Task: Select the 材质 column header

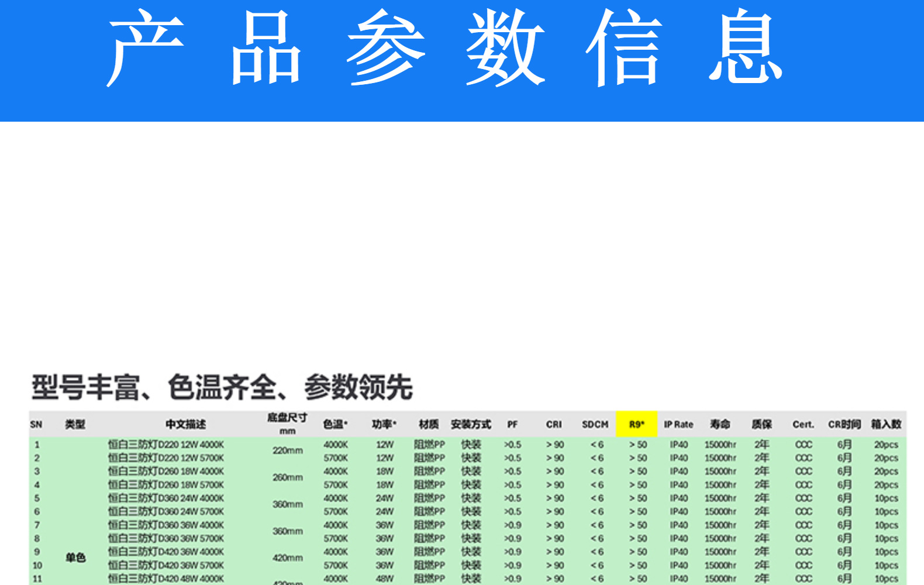Action: [429, 424]
